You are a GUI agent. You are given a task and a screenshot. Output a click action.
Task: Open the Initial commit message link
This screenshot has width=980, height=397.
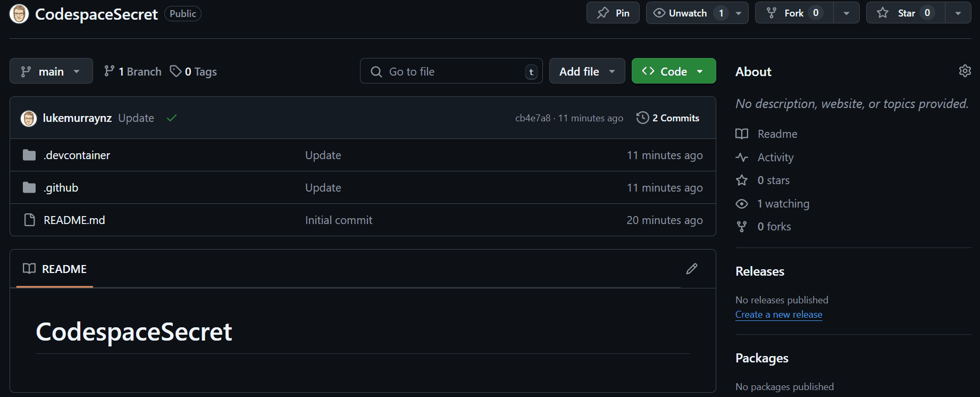339,220
